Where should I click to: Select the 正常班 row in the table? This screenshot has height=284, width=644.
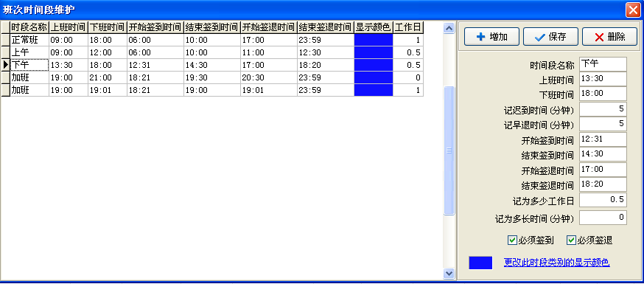(x=217, y=40)
